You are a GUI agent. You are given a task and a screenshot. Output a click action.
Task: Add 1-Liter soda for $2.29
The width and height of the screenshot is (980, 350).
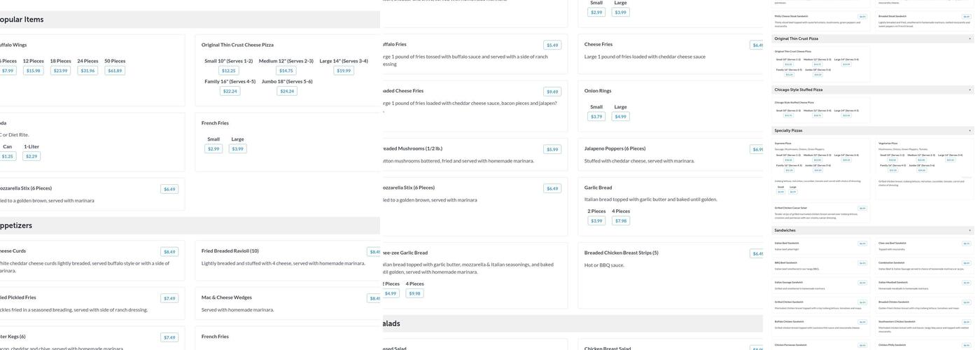[x=31, y=156]
